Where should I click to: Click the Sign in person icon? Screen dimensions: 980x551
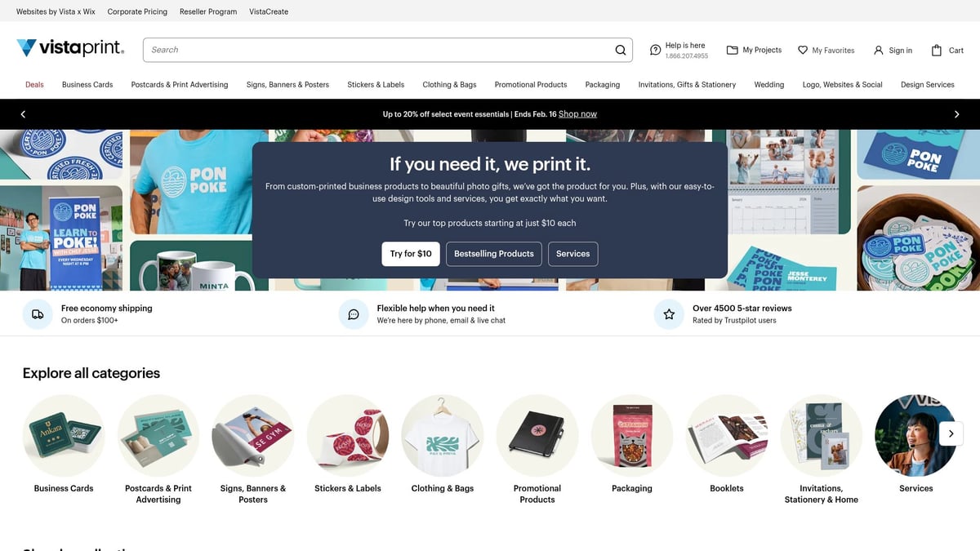click(879, 50)
